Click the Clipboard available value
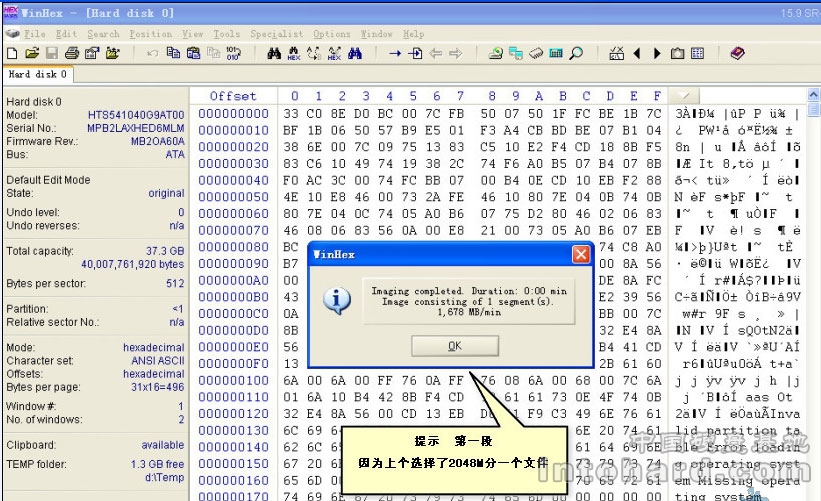Image resolution: width=821 pixels, height=501 pixels. click(x=162, y=445)
